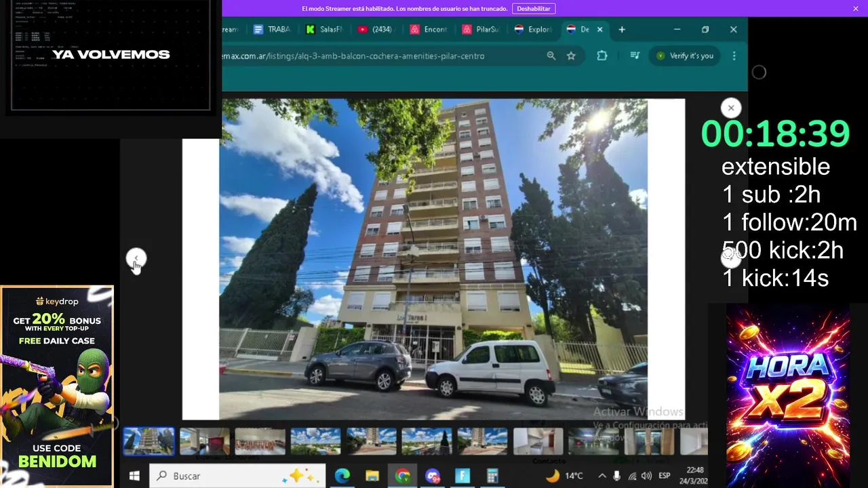The height and width of the screenshot is (488, 868).
Task: Open the Chrome extensions puzzle icon
Action: [602, 56]
